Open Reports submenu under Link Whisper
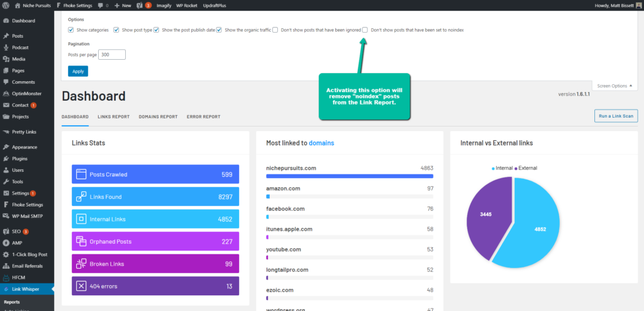Screen dimensions: 644x311 tap(11, 302)
